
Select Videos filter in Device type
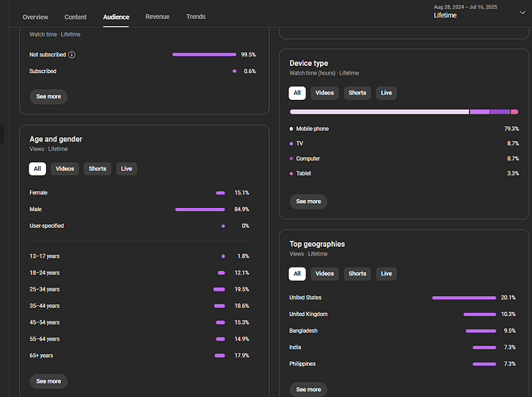click(x=325, y=93)
